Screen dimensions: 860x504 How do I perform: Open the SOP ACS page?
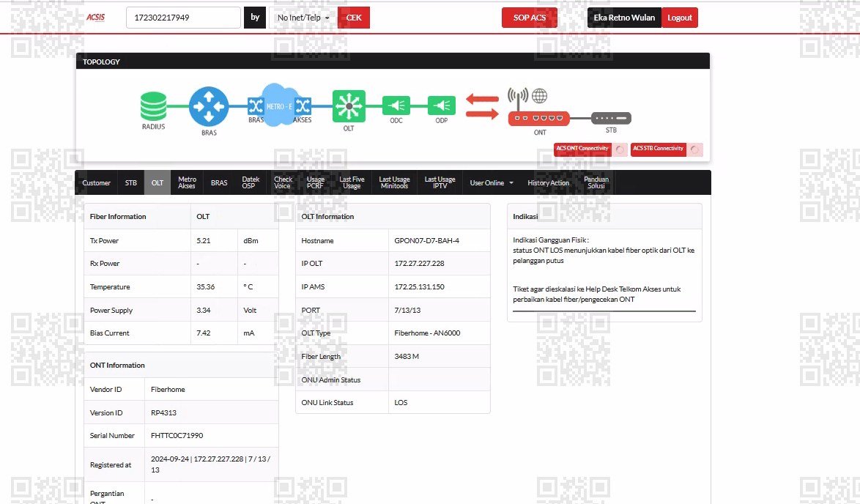coord(530,18)
